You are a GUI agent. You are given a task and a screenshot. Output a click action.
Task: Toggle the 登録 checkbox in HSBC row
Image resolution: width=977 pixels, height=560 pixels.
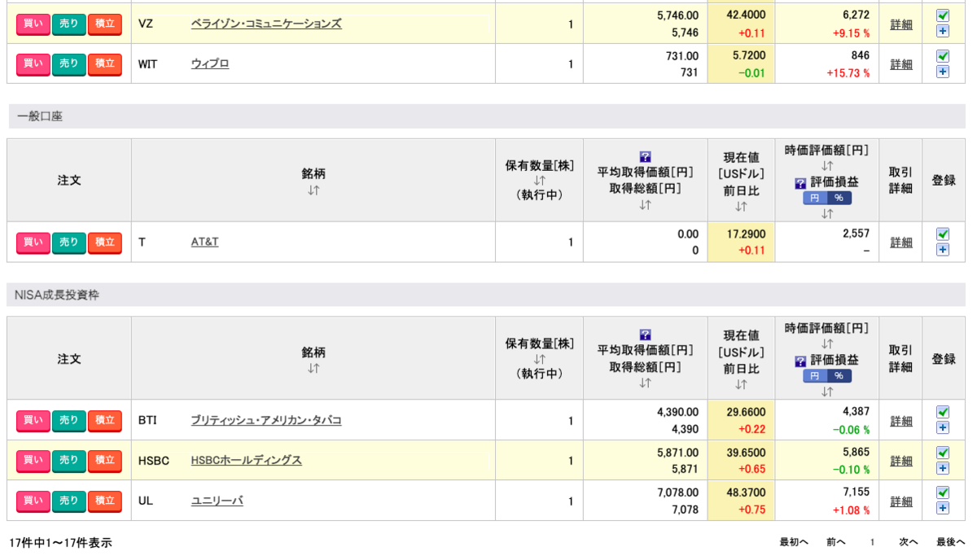point(943,452)
